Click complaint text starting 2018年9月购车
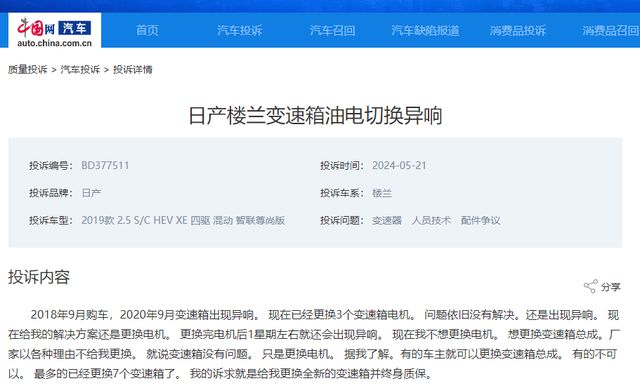 pyautogui.click(x=313, y=344)
